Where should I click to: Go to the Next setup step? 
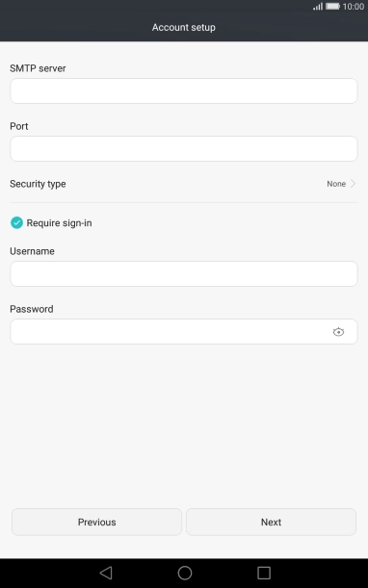point(271,522)
